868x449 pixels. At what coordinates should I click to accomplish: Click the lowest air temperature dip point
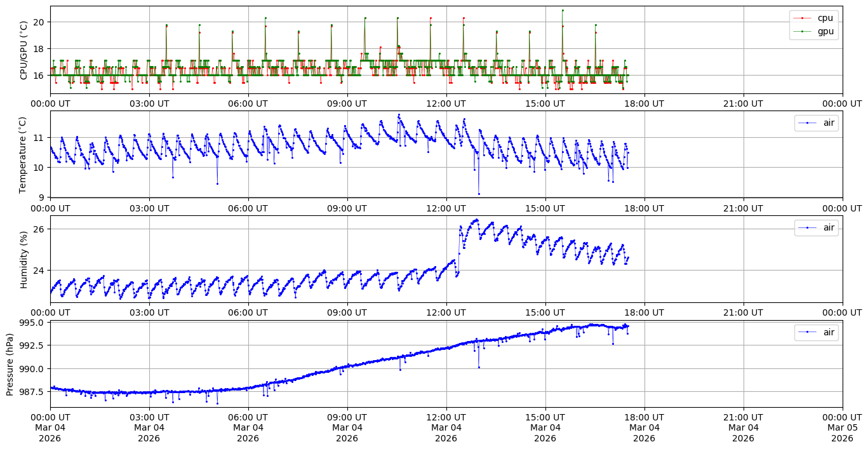tap(479, 194)
